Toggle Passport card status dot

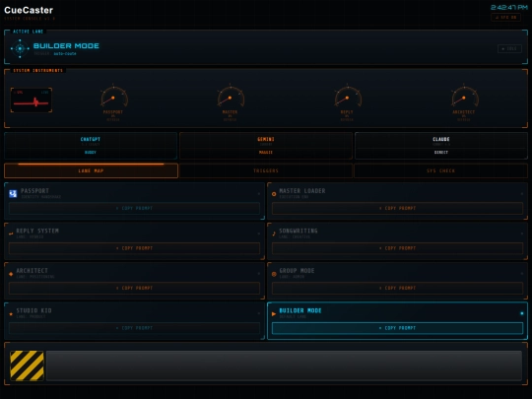[259, 194]
